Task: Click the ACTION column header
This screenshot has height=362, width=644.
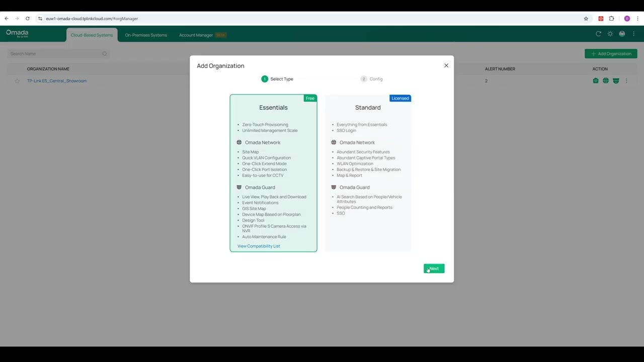Action: click(600, 69)
